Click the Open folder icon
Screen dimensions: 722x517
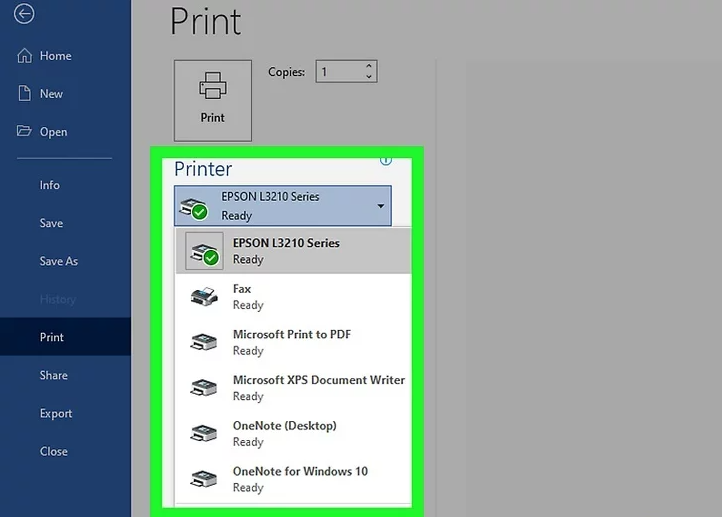point(24,131)
